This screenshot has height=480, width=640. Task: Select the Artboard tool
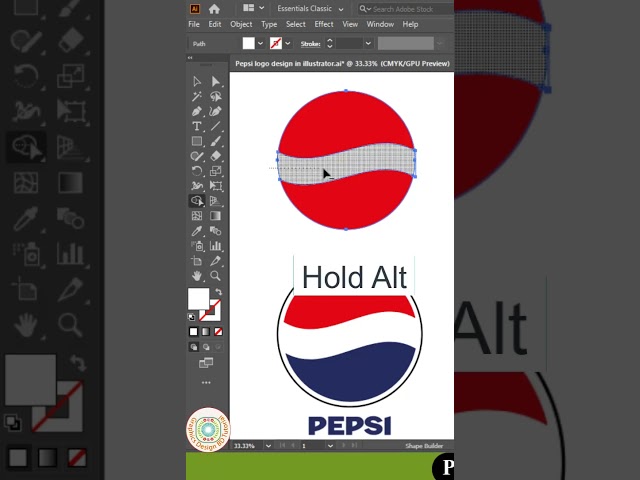pyautogui.click(x=197, y=261)
